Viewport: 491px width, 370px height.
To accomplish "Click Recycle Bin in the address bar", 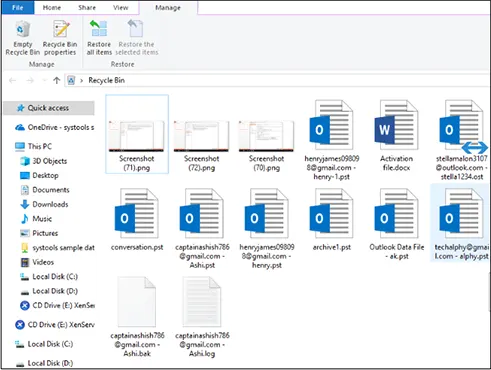I will click(106, 80).
